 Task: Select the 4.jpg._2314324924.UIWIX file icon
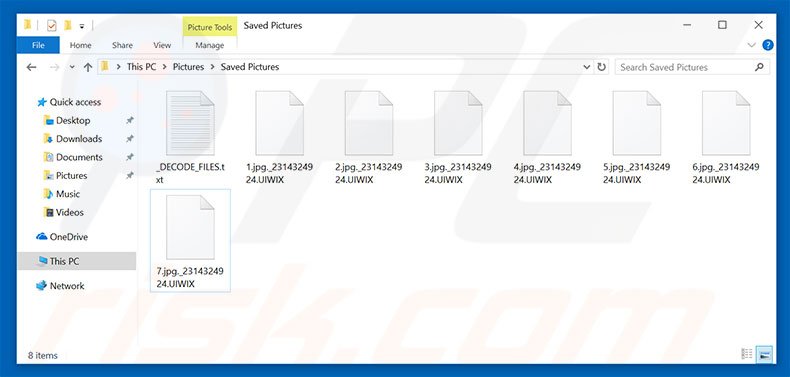pos(547,123)
